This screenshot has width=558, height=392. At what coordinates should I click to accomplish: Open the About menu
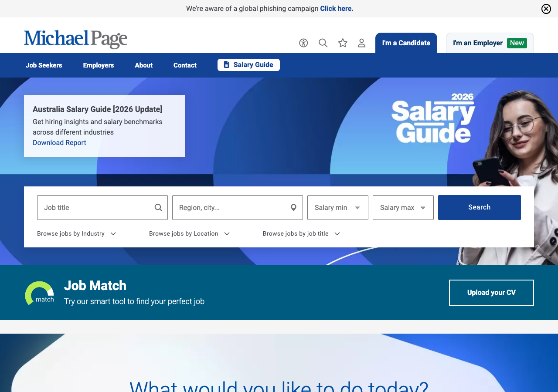click(x=144, y=65)
